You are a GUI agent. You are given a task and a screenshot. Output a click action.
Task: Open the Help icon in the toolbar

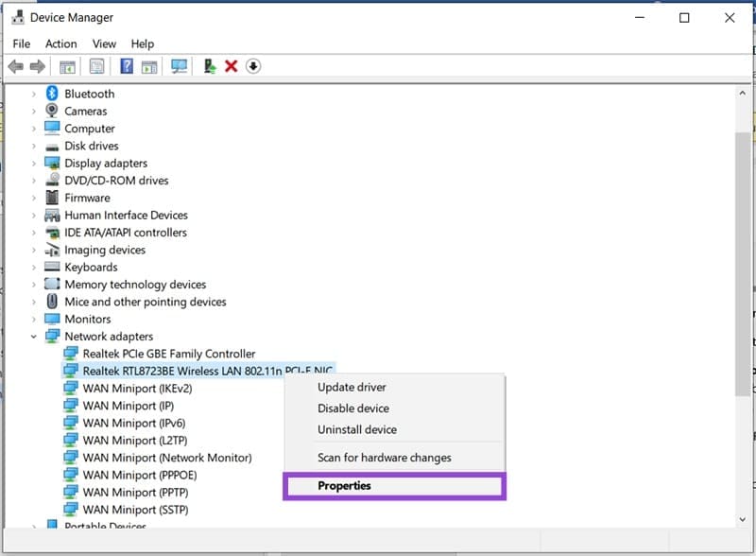pos(126,66)
